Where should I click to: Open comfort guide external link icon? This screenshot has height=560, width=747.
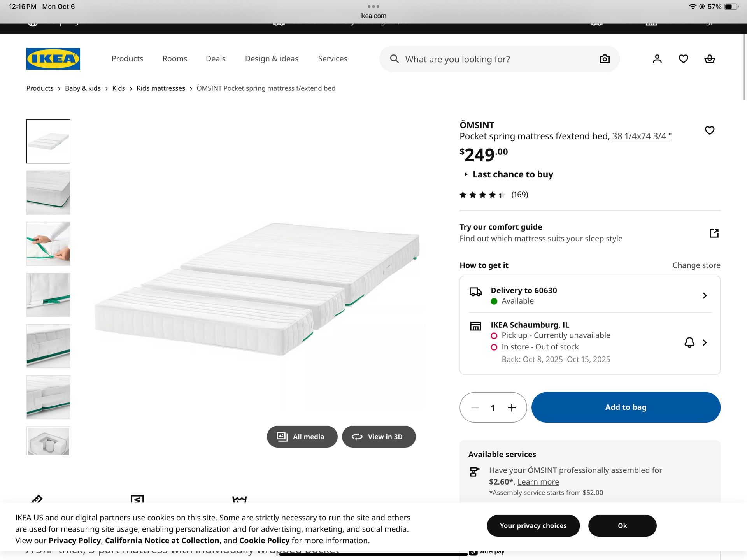[x=714, y=233]
